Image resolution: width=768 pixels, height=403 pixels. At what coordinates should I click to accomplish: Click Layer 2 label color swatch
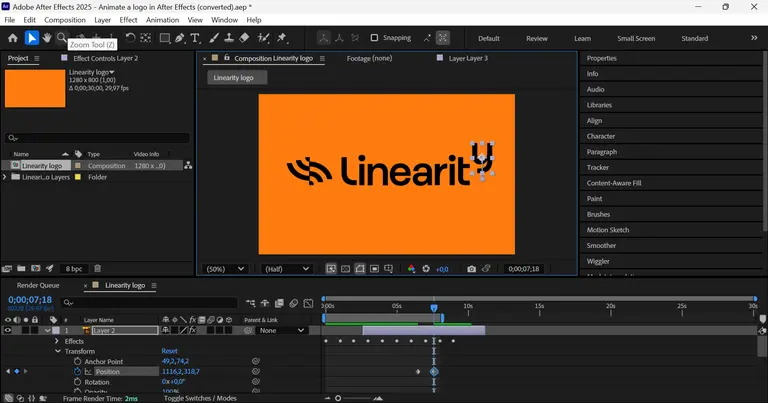click(x=56, y=331)
